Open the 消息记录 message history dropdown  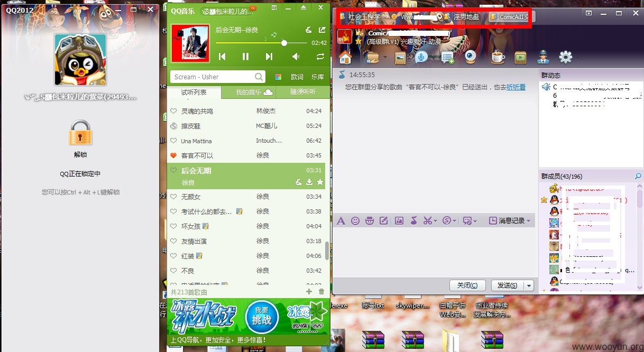click(510, 220)
